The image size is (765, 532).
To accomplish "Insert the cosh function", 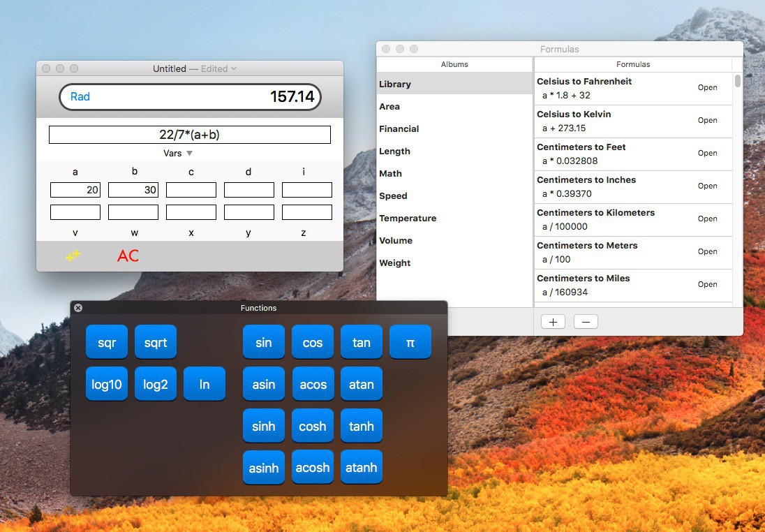I will click(312, 426).
